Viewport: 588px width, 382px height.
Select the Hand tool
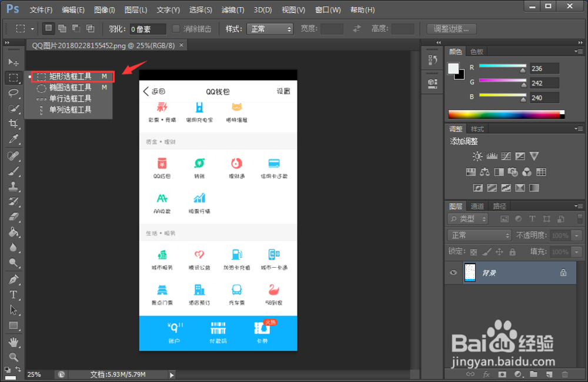click(x=14, y=342)
